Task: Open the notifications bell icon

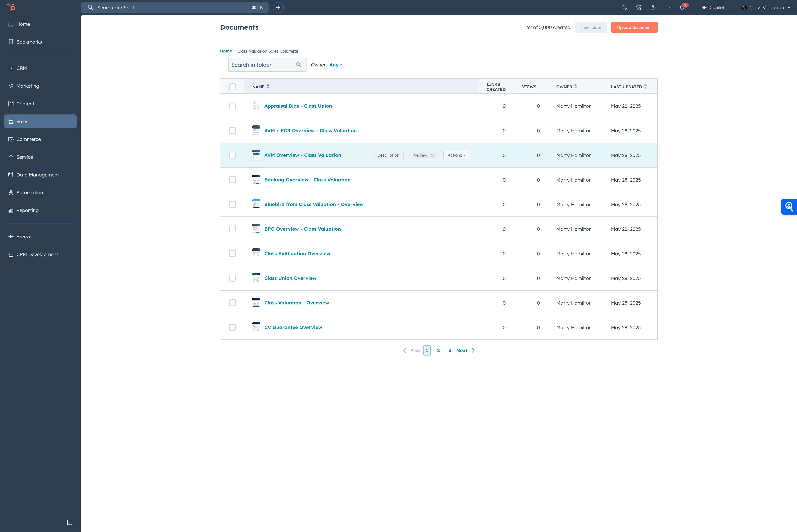Action: pos(682,8)
